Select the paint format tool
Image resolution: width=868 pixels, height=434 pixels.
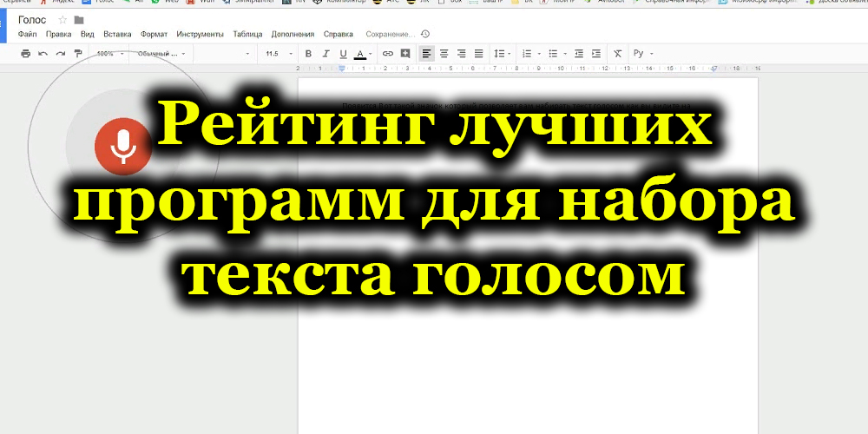point(78,54)
